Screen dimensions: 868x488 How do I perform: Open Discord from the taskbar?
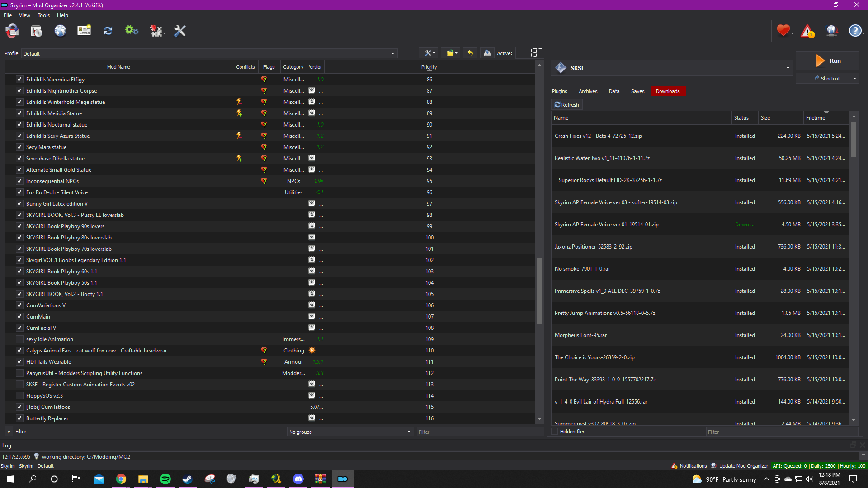pyautogui.click(x=298, y=479)
